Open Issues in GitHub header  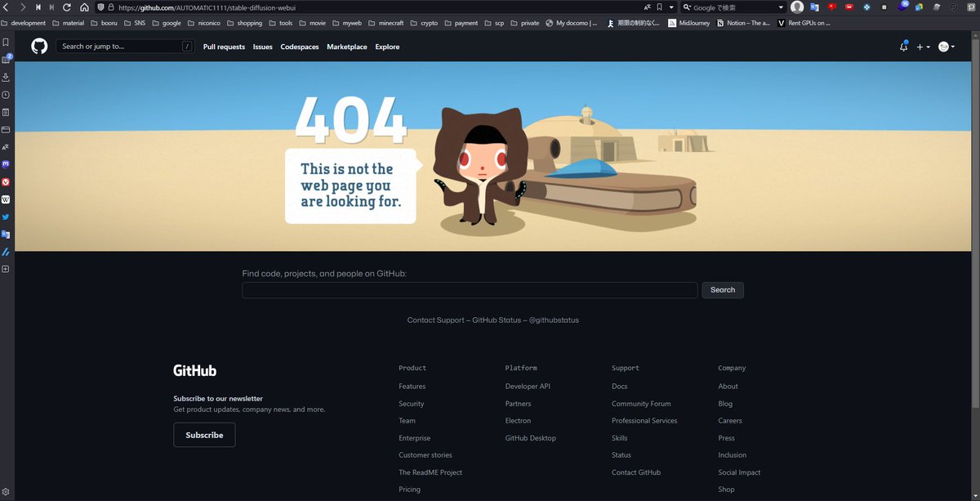(x=263, y=47)
